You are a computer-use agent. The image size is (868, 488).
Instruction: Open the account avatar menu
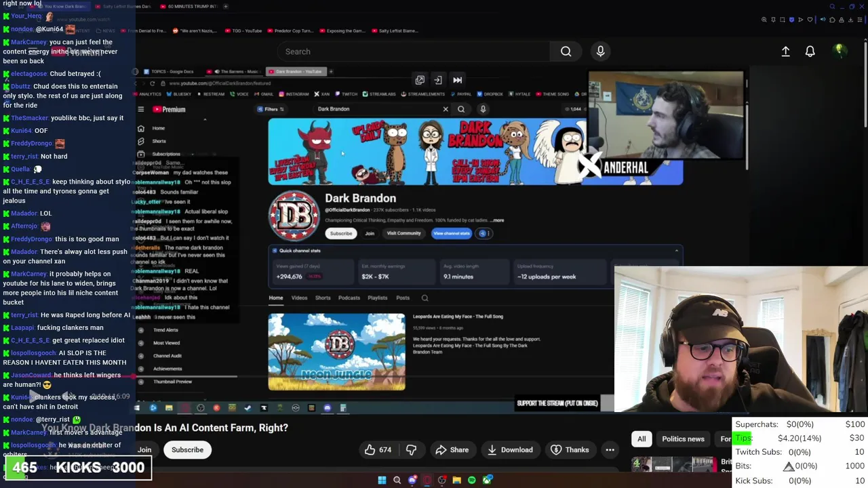[x=839, y=51]
